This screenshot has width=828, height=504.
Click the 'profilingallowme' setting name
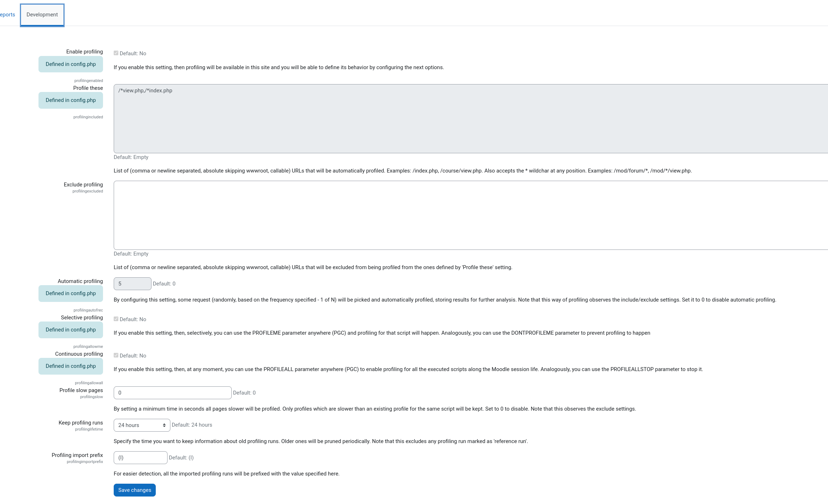(x=88, y=346)
